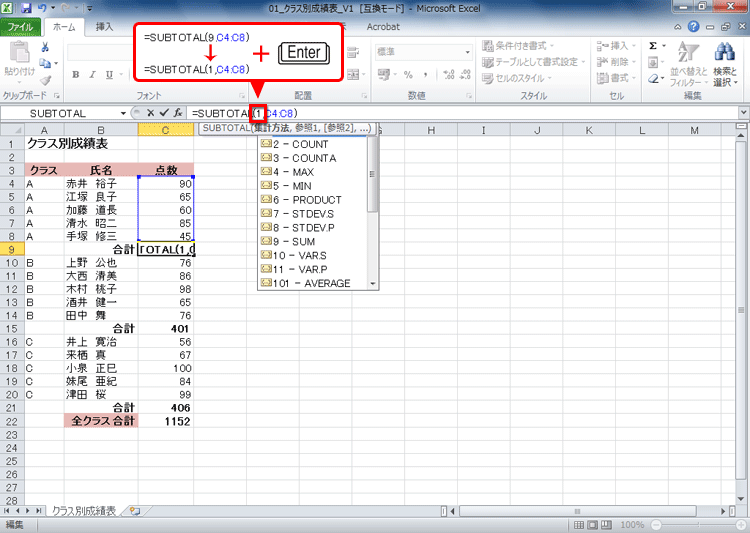
Task: Click the increase decimal icon
Action: pos(449,75)
